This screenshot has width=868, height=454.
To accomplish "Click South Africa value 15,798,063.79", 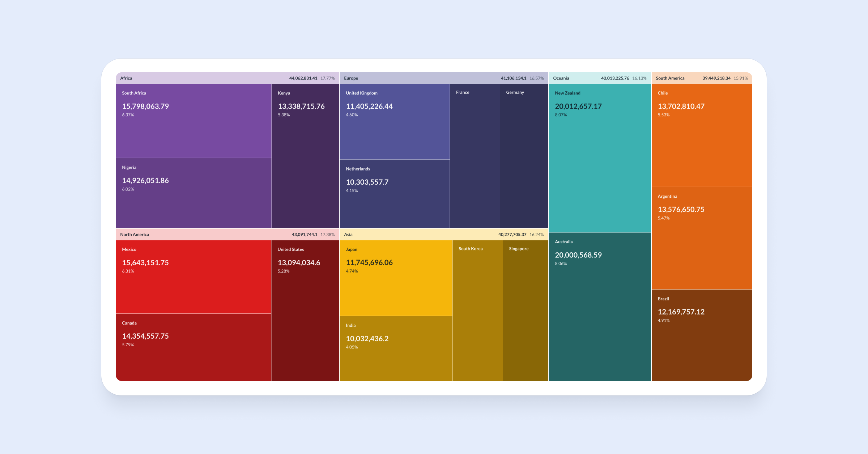I will click(x=145, y=106).
